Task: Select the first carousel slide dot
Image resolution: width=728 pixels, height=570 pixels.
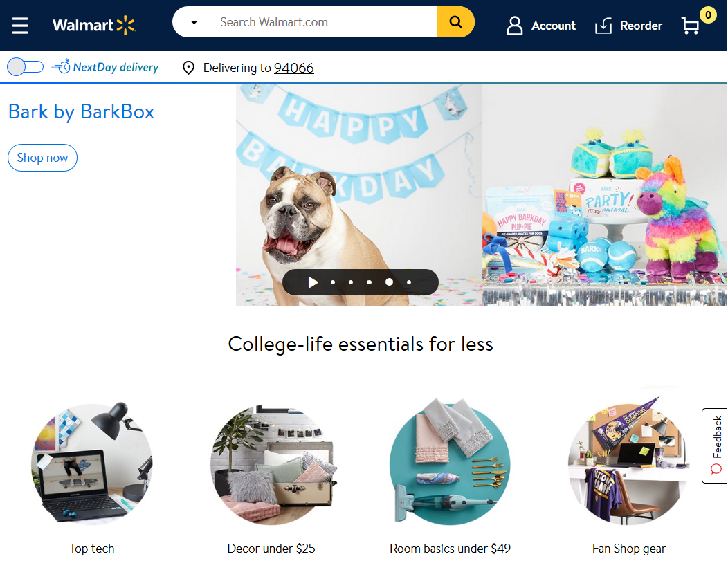Action: 333,282
